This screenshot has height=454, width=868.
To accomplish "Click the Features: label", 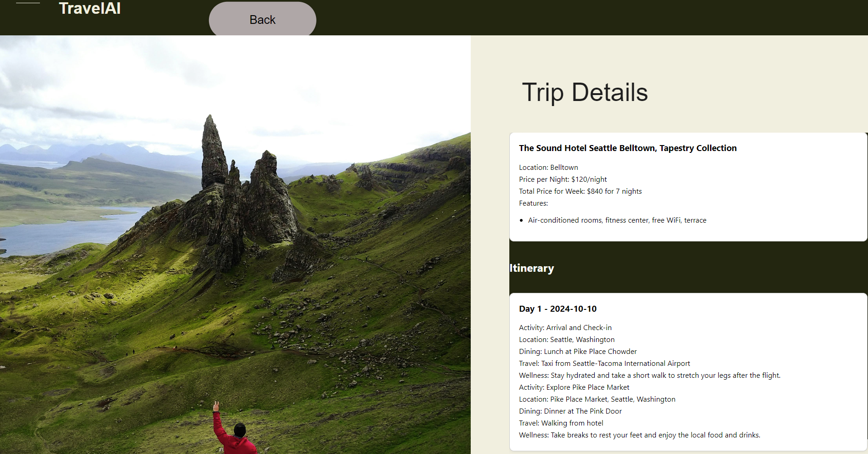I will [x=533, y=203].
